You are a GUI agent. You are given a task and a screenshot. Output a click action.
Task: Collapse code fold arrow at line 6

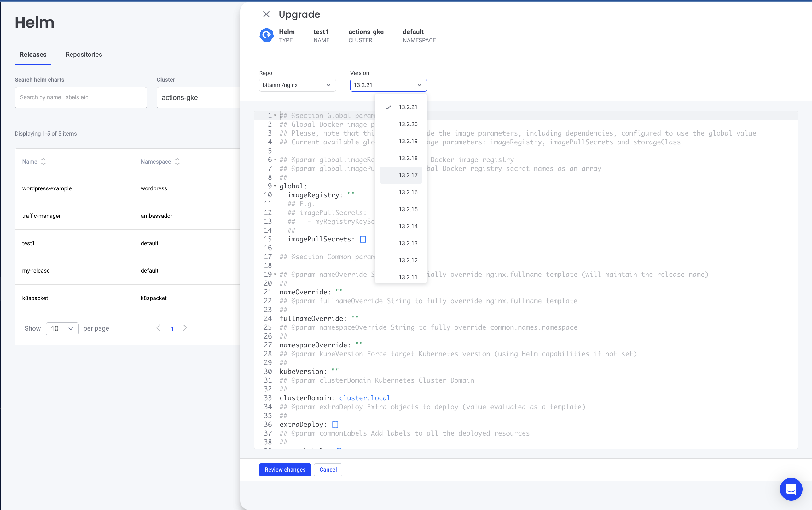click(275, 159)
